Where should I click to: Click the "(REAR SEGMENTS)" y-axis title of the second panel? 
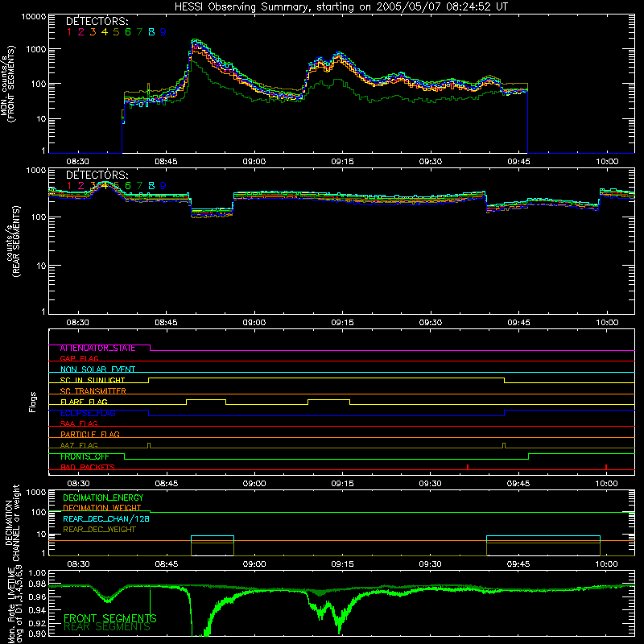16,242
